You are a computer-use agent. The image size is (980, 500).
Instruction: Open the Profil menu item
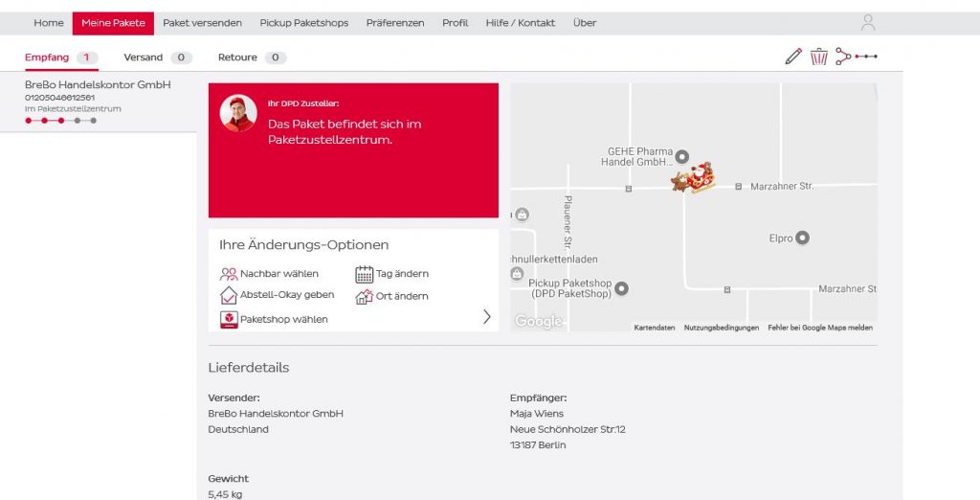tap(455, 23)
